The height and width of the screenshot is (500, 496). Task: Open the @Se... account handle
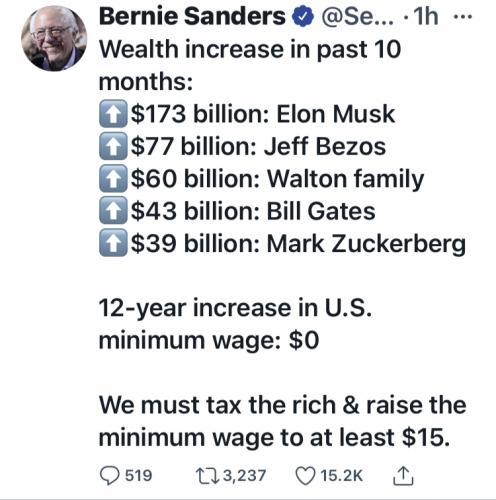(x=356, y=17)
